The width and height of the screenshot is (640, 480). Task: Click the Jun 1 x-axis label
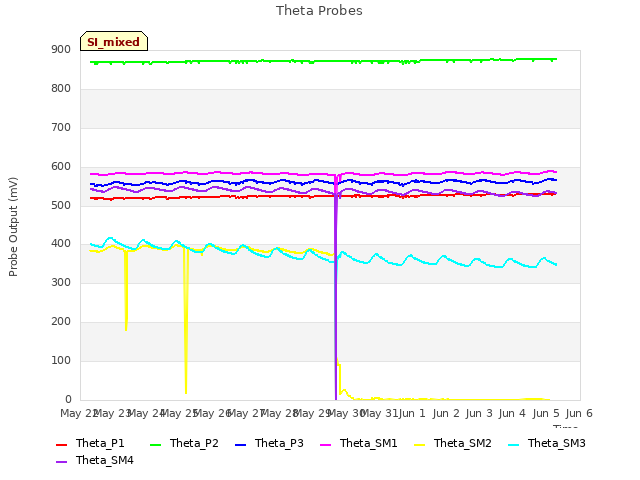(412, 413)
